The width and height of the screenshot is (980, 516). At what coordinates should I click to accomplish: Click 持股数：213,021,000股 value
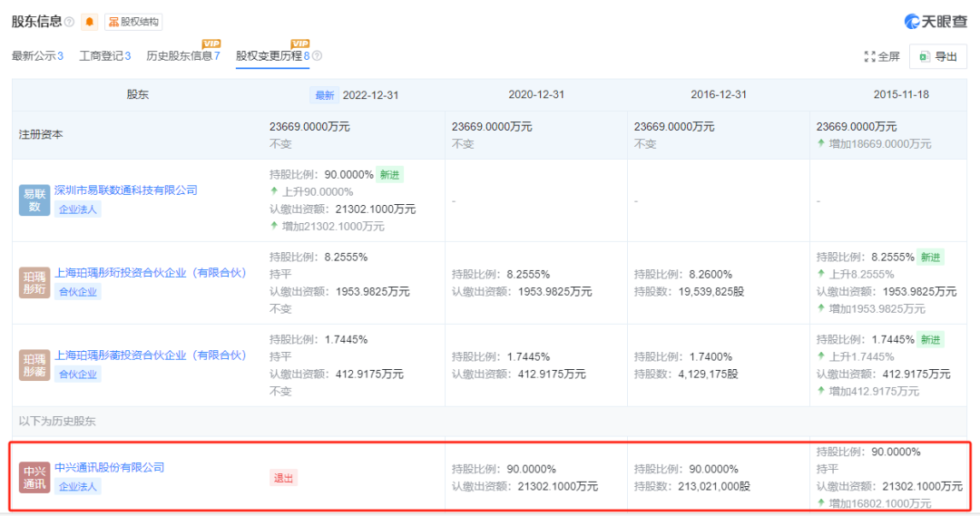pos(691,486)
